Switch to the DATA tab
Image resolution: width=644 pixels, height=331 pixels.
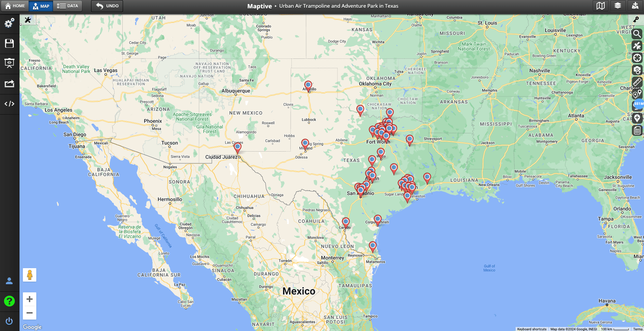coord(68,6)
